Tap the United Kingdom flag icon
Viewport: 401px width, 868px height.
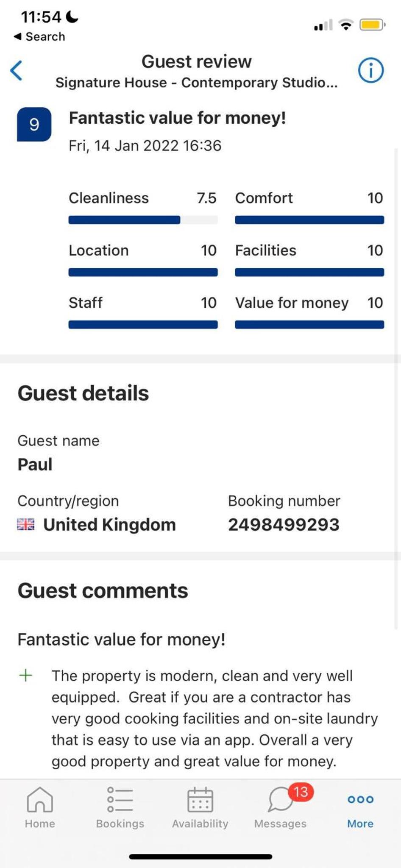(x=26, y=525)
